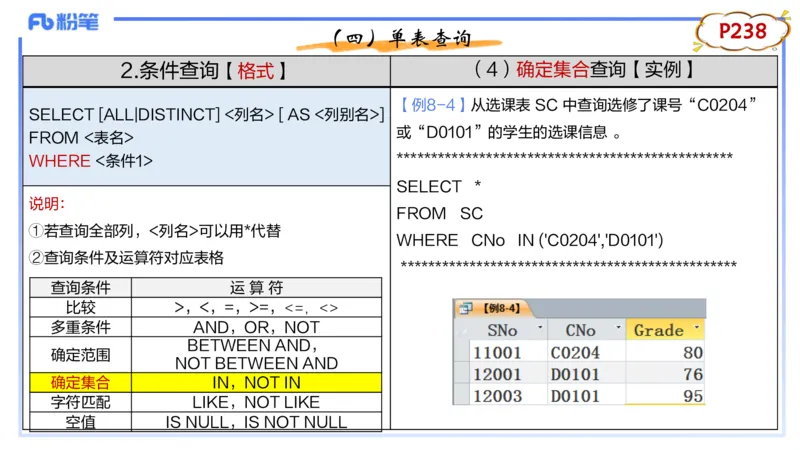Screen dimensions: 800x450
Task: Click the highlighted 确定集合 row label
Action: point(81,383)
